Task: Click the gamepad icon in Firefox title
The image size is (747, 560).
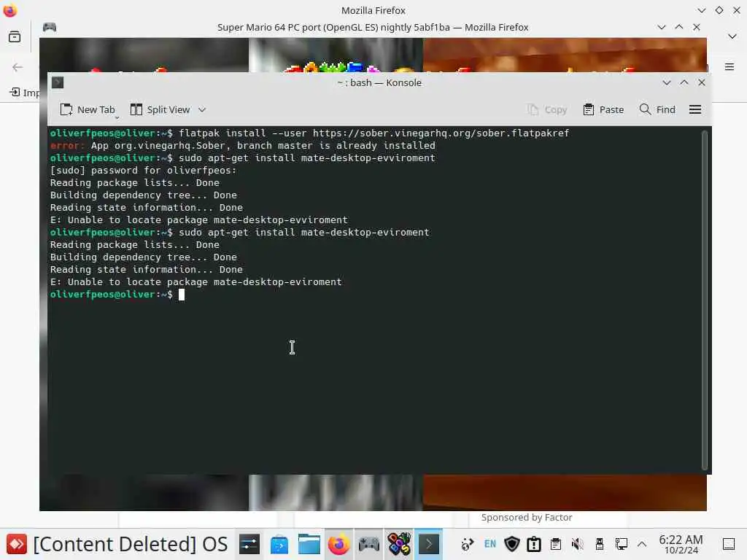Action: point(50,27)
